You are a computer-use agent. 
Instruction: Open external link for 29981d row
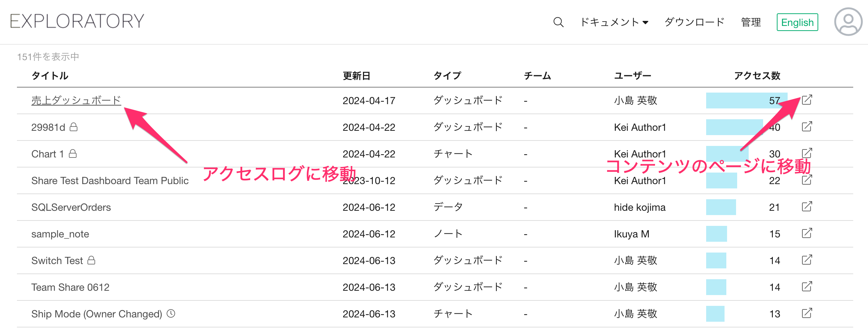[807, 127]
